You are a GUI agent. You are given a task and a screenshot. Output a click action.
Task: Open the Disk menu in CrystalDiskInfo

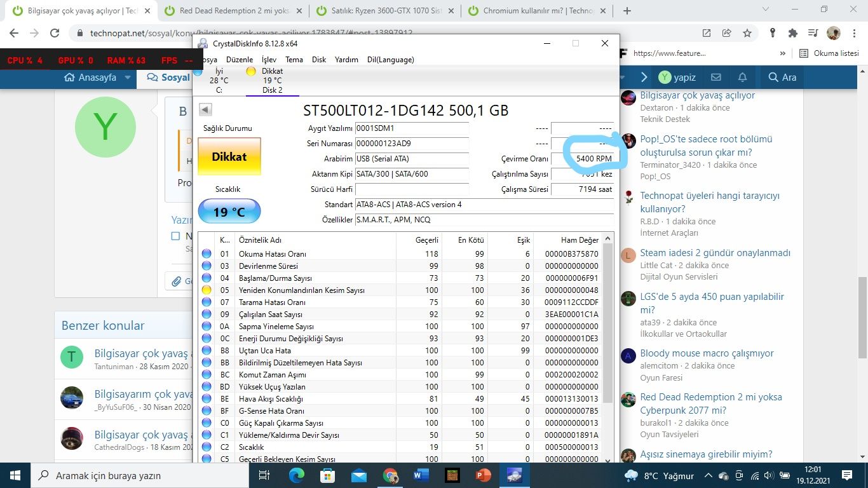pyautogui.click(x=319, y=60)
